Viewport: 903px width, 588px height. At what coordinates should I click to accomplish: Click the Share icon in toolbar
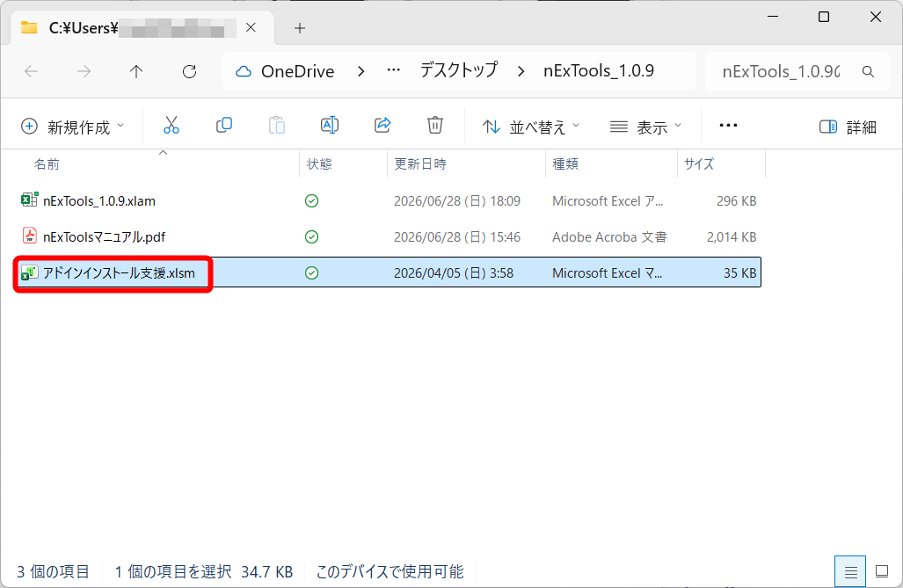(x=382, y=125)
